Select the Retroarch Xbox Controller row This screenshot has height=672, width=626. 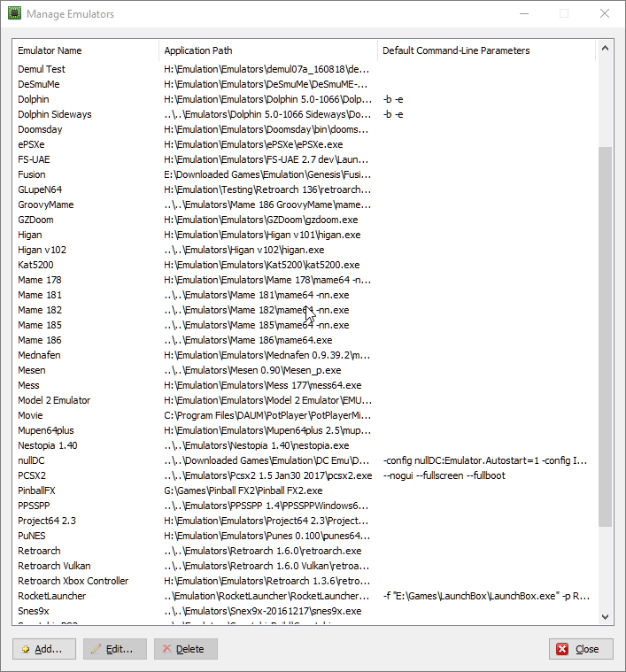[305, 581]
